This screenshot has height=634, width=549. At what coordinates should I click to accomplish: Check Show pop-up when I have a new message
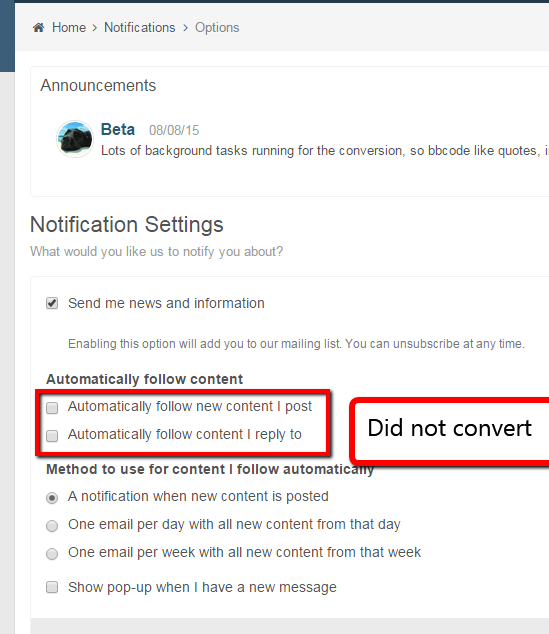click(52, 587)
